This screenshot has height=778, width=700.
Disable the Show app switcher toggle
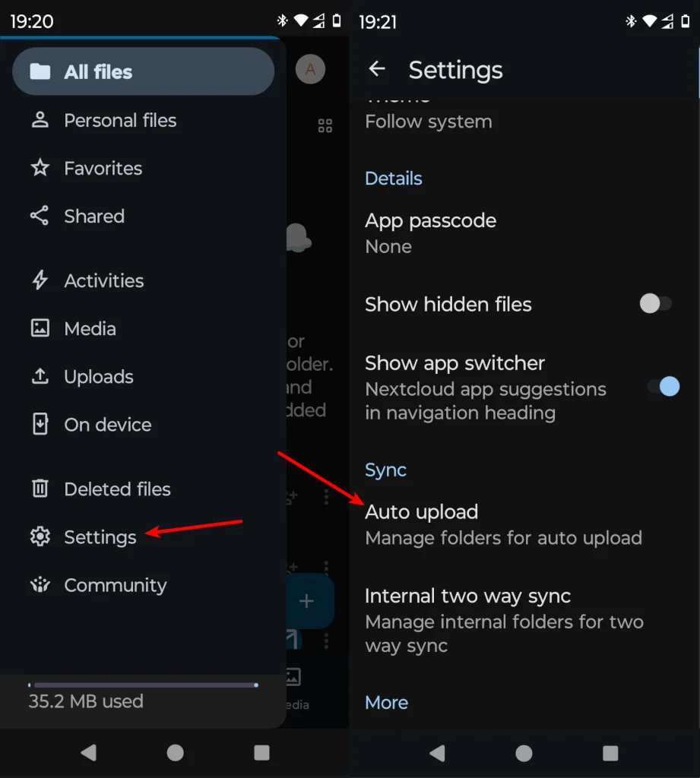(664, 387)
